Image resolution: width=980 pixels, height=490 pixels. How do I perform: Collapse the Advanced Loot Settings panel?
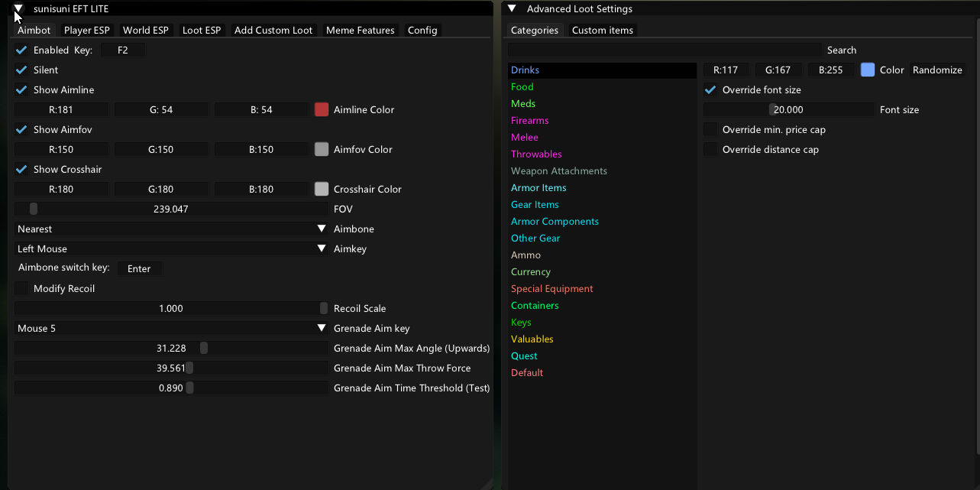[x=512, y=9]
